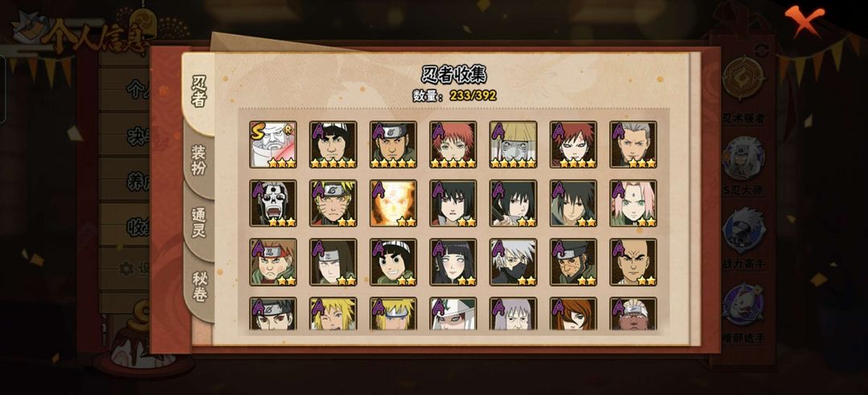This screenshot has height=395, width=868.
Task: Open the glowing golden Naruto portrait
Action: (393, 203)
